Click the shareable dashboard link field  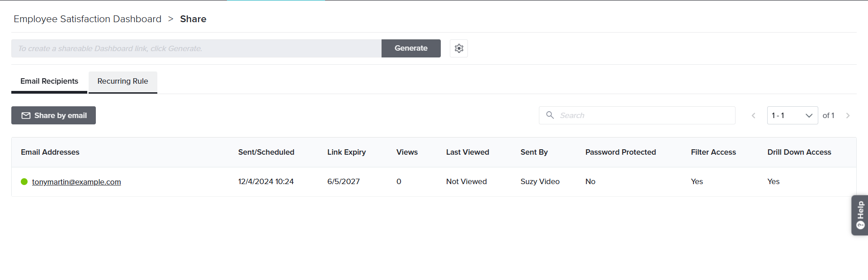point(196,48)
